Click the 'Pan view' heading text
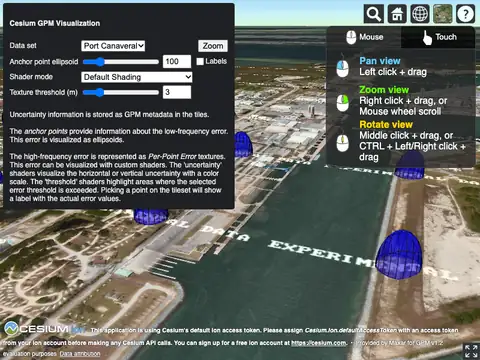Image resolution: width=480 pixels, height=360 pixels. pyautogui.click(x=380, y=61)
